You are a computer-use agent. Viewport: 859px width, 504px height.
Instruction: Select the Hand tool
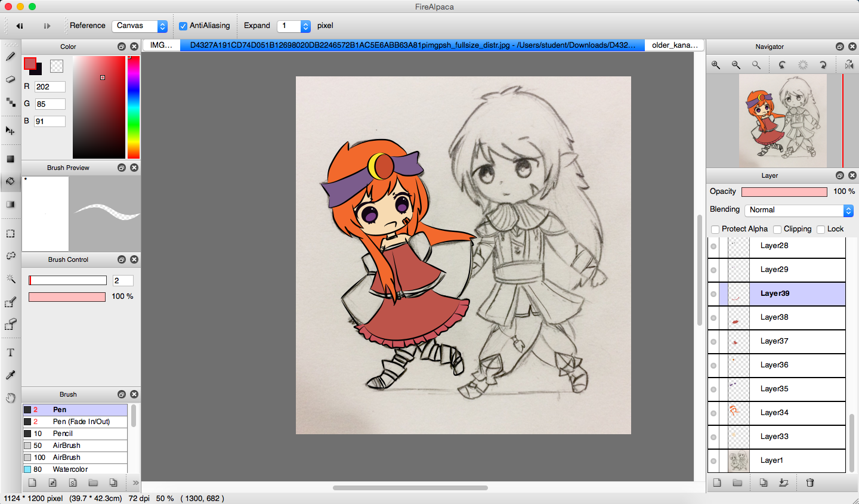pos(10,398)
